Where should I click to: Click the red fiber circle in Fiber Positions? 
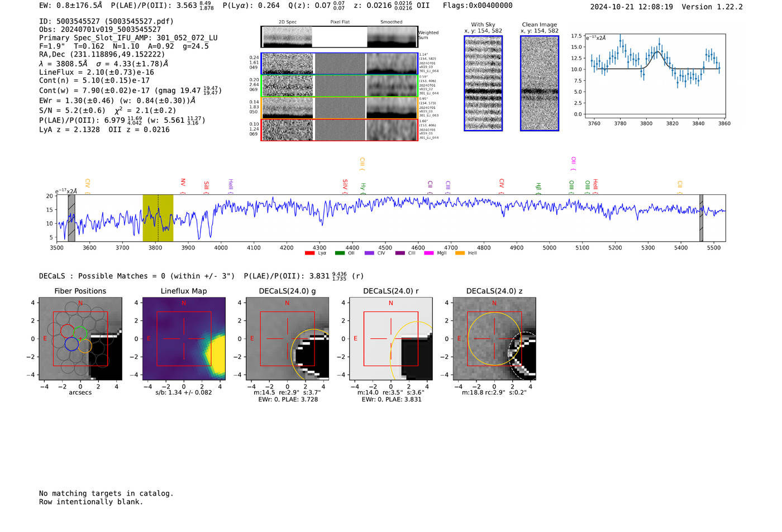point(67,331)
